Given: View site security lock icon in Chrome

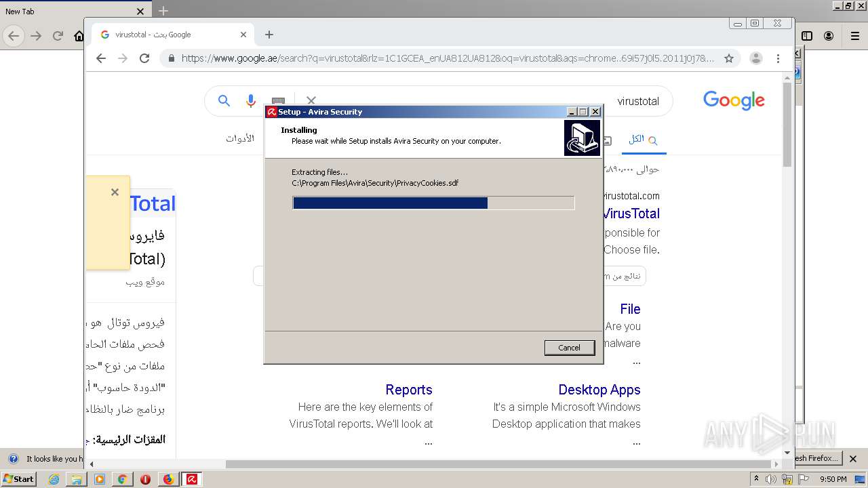Looking at the screenshot, I should pos(171,58).
